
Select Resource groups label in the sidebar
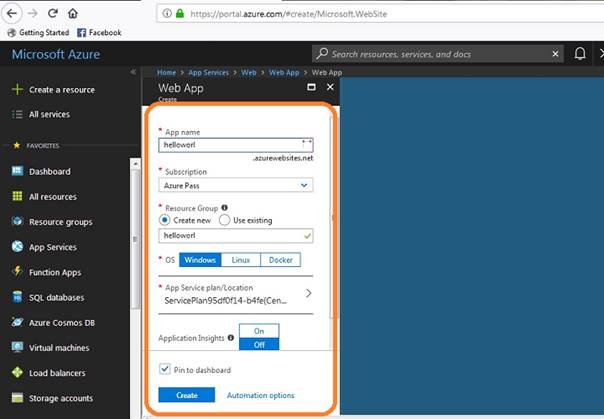61,222
